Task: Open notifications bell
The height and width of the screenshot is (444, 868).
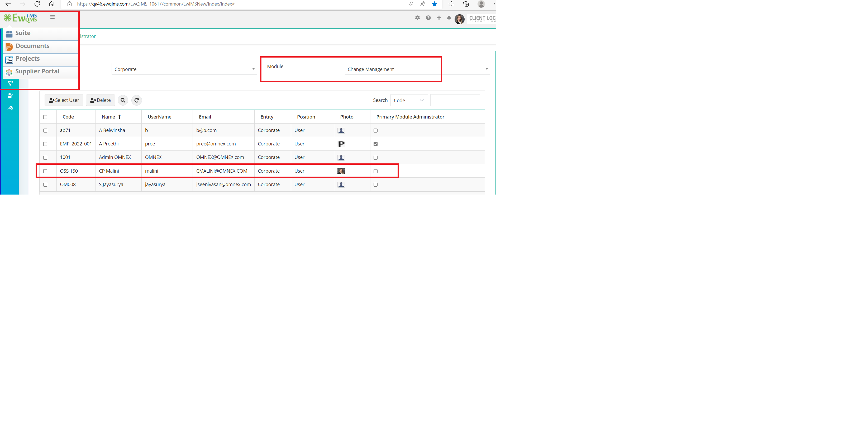Action: pyautogui.click(x=449, y=18)
